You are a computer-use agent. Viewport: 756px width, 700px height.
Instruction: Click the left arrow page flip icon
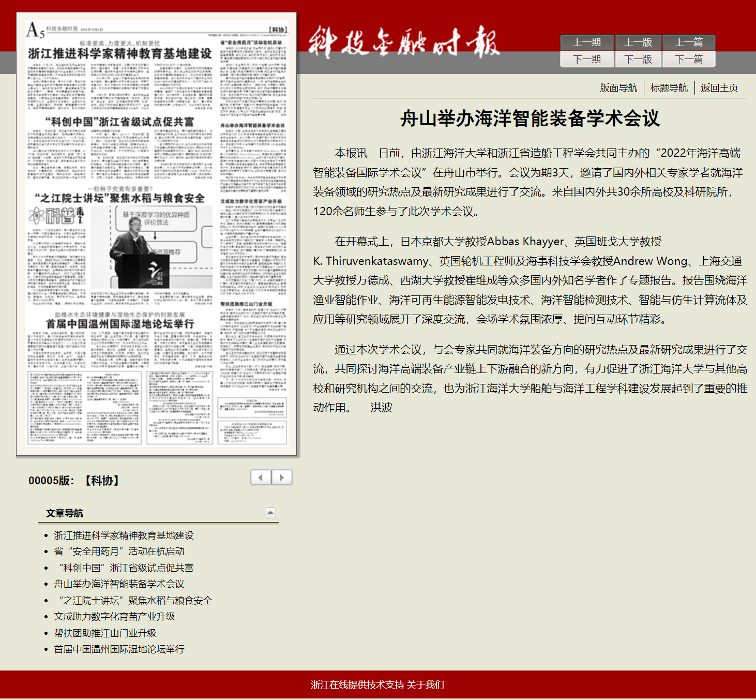[261, 477]
